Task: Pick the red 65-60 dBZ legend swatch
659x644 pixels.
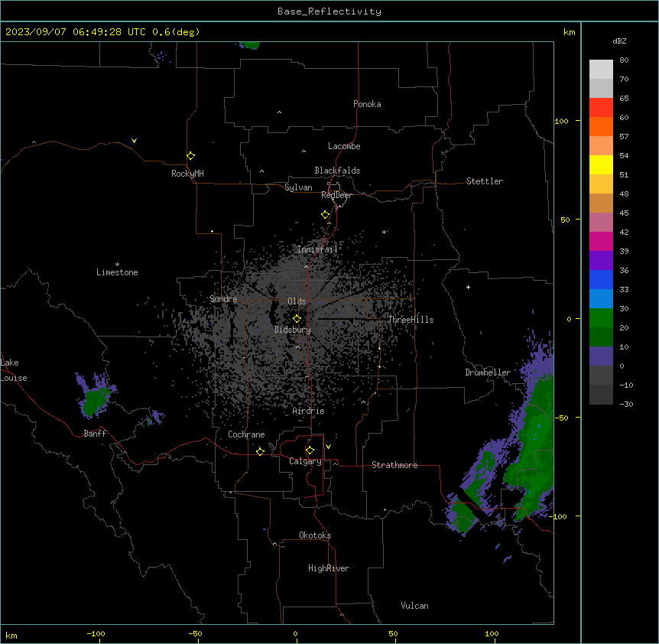Action: 601,108
